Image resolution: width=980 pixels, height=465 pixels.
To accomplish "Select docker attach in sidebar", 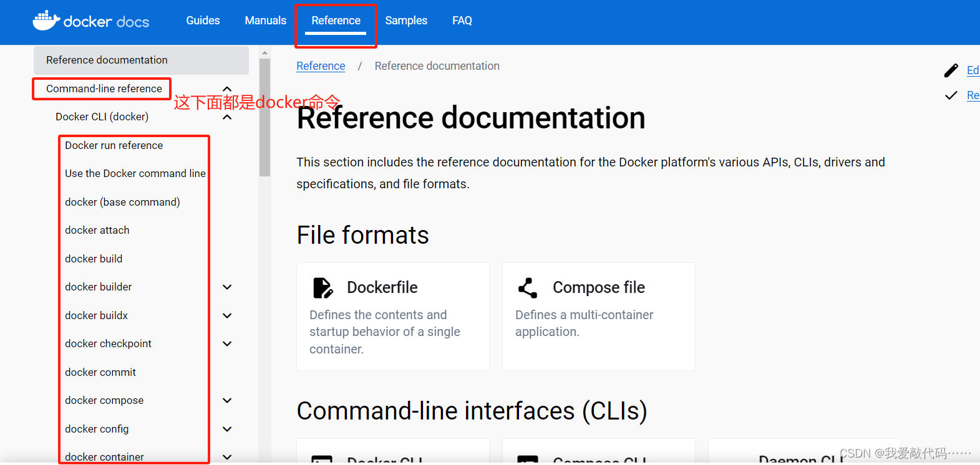I will pos(97,230).
